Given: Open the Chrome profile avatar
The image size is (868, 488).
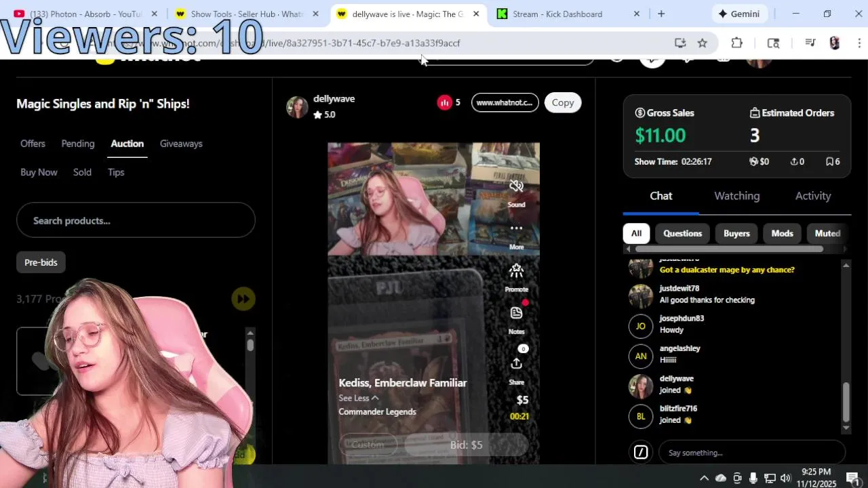Looking at the screenshot, I should click(x=835, y=43).
